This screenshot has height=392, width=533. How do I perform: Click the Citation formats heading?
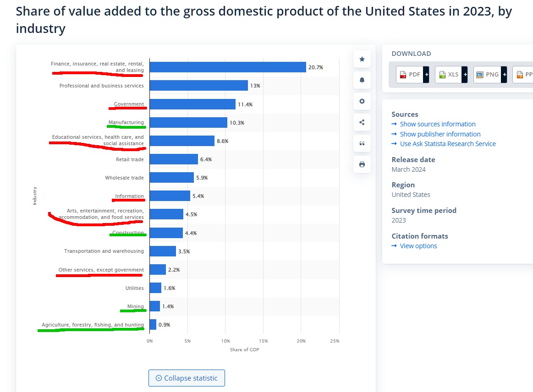[420, 236]
